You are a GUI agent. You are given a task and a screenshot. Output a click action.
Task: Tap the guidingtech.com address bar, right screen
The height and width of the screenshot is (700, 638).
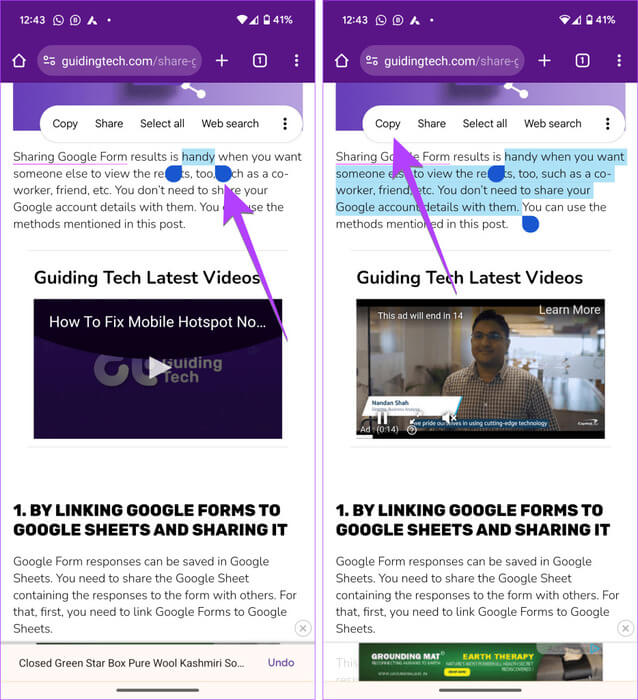coord(442,61)
